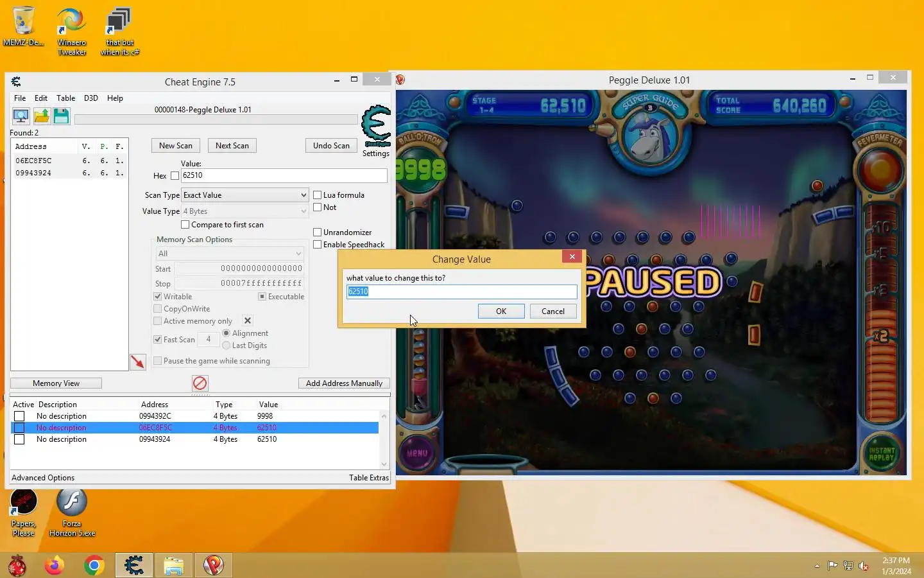Click the Cheat Engine taskbar button

pos(134,565)
